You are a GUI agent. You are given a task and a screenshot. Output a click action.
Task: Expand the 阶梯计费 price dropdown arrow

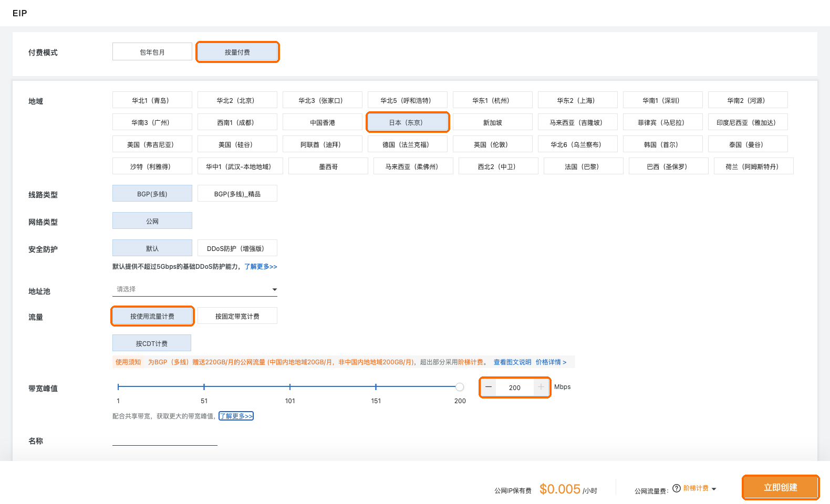click(714, 489)
